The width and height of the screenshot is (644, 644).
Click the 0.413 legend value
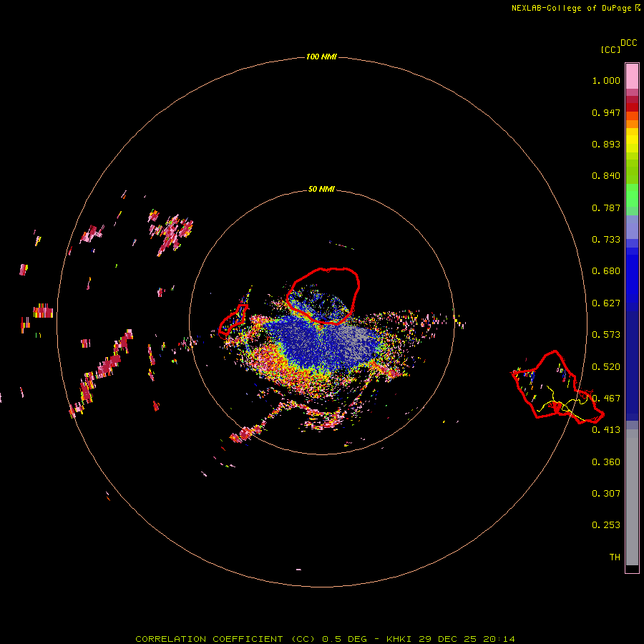pyautogui.click(x=606, y=430)
